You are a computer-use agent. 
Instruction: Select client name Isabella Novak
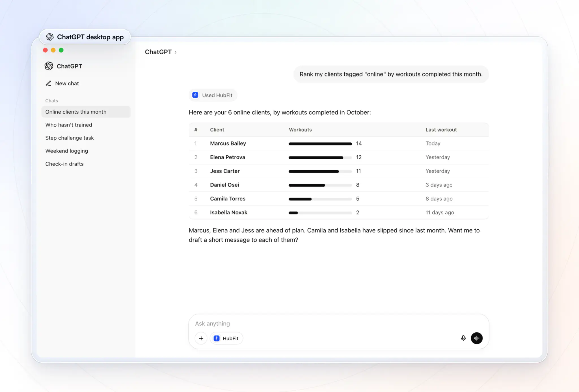(x=229, y=213)
